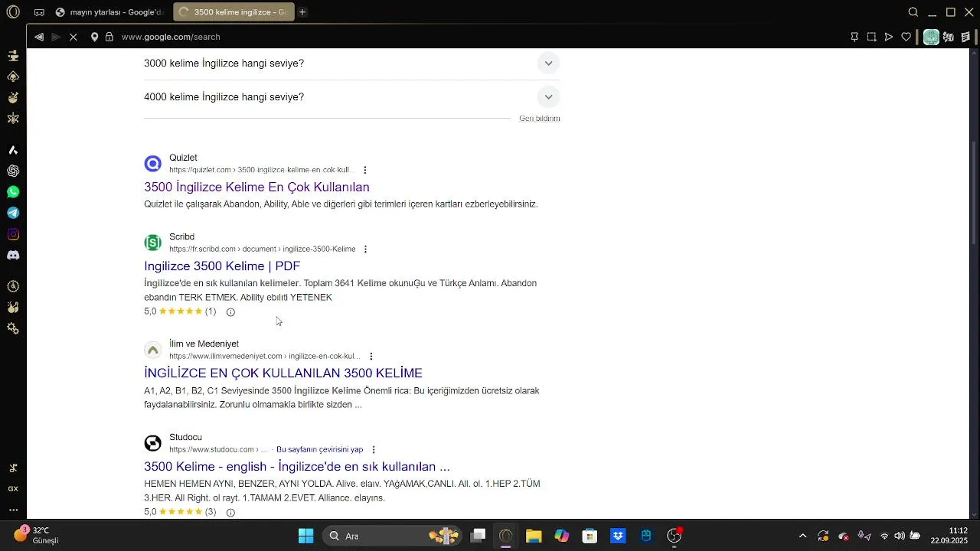Open the GX sidebar bottom icon

pyautogui.click(x=13, y=488)
